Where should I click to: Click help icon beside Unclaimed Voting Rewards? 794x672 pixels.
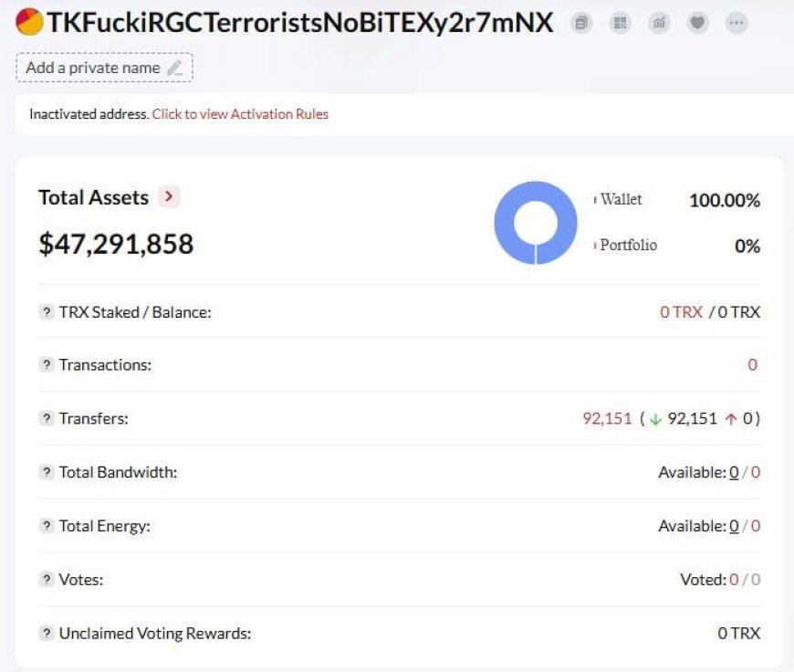pos(47,633)
